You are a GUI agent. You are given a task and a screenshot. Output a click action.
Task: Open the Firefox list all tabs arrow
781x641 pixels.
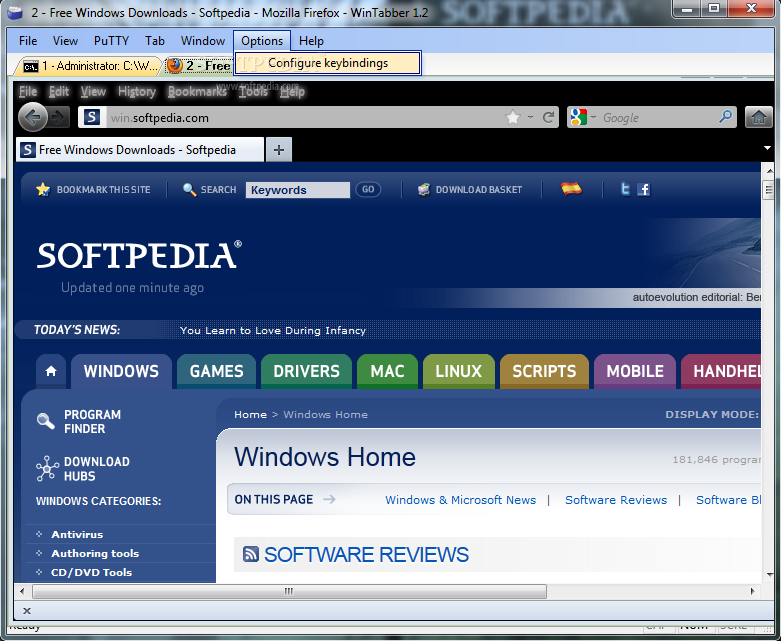[x=767, y=148]
